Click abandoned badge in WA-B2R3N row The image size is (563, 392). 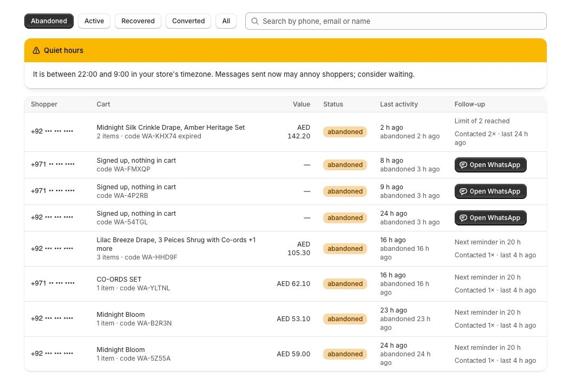coord(345,319)
